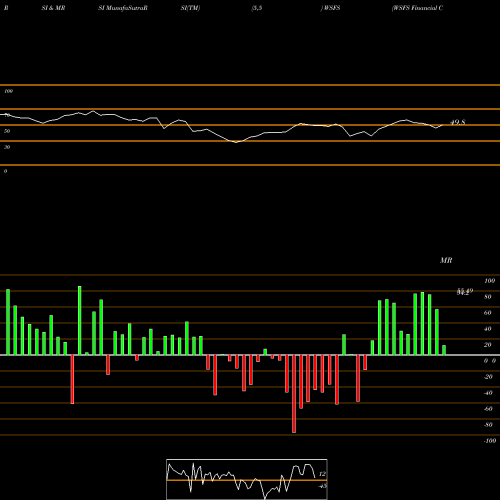Click the '-80' label on MR axis
Image resolution: width=500 pixels, height=500 pixels.
[x=488, y=425]
